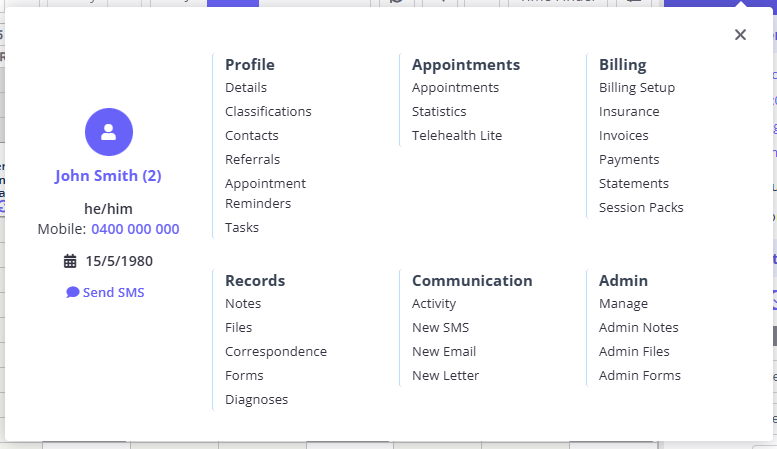Open Details under Profile
This screenshot has width=777, height=449.
(x=246, y=88)
